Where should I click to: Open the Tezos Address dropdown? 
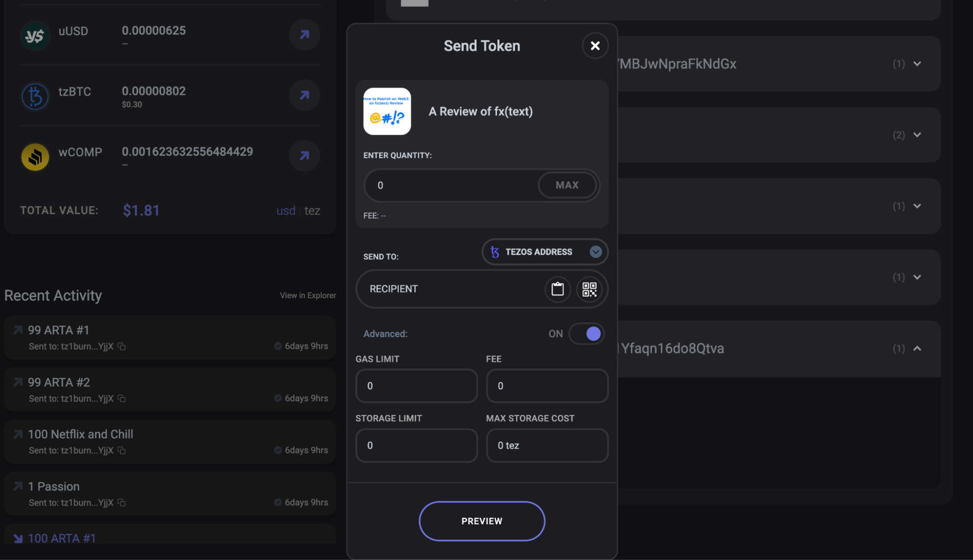(545, 252)
